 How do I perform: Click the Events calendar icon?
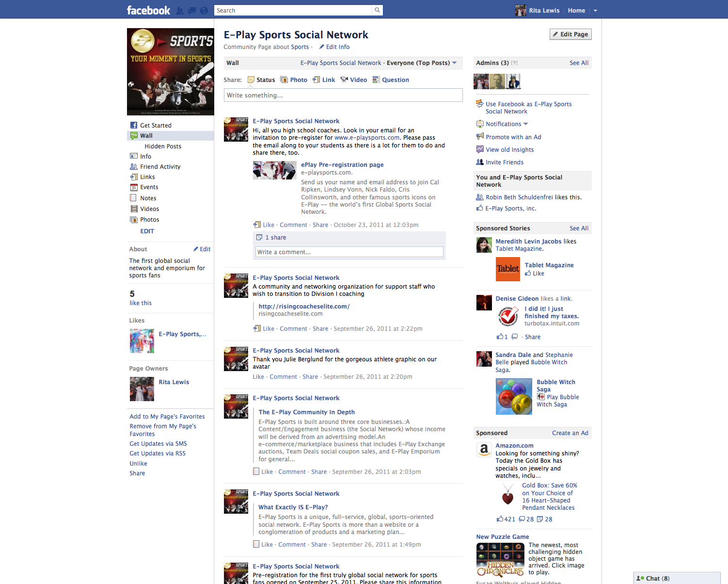coord(134,187)
